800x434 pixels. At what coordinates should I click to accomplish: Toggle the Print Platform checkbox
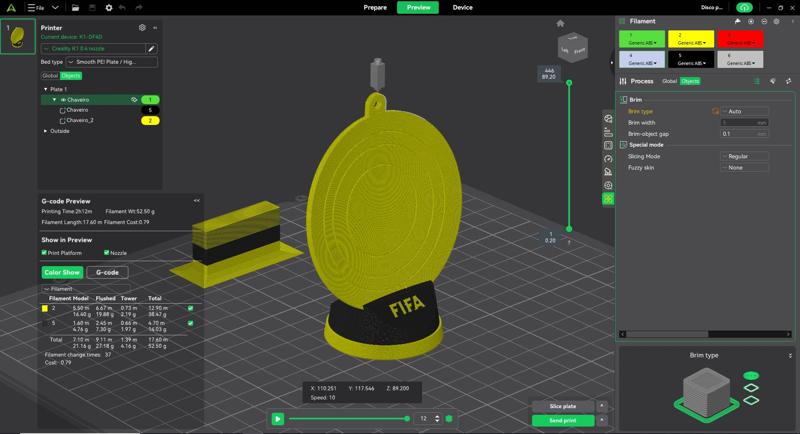pos(44,252)
